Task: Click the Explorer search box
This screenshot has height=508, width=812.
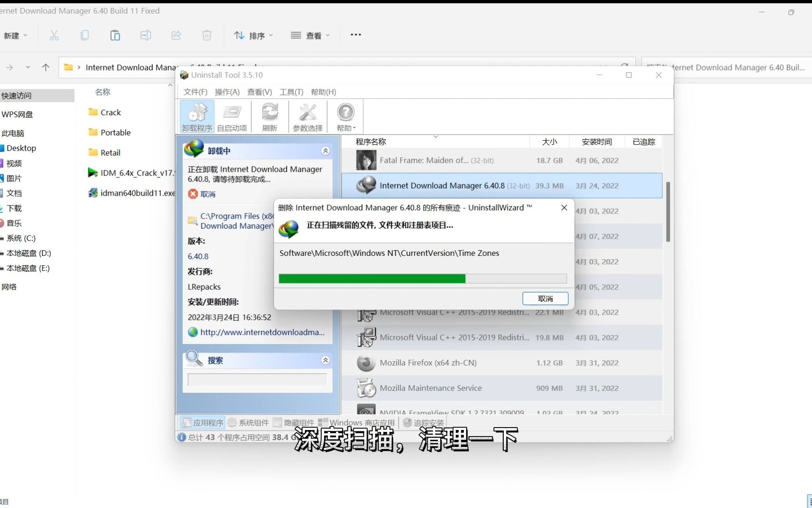Action: 726,67
